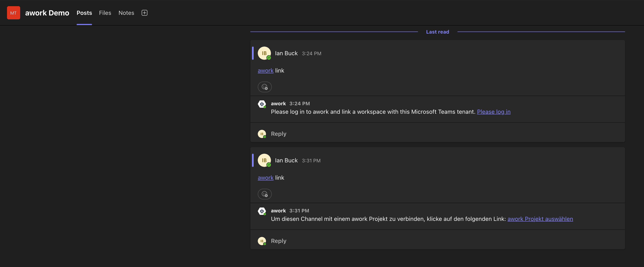
Task: Click awork bot name at 3:24 PM
Action: pyautogui.click(x=278, y=103)
